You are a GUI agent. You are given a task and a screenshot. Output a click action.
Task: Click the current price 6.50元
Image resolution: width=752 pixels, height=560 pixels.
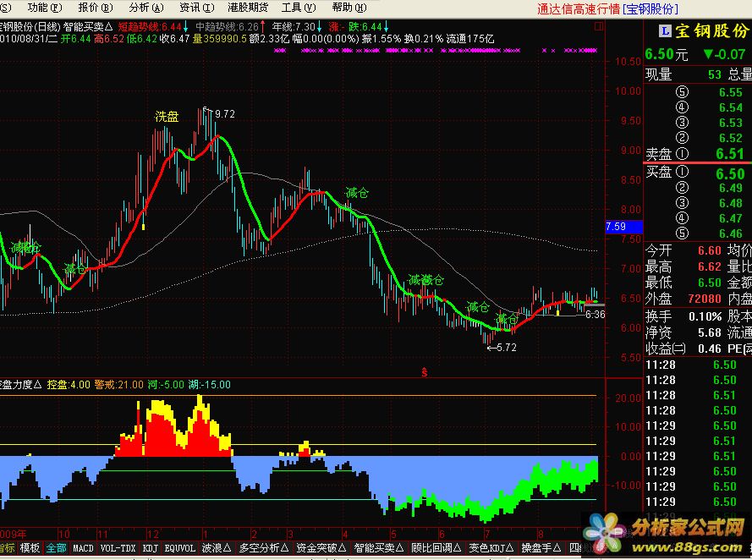pos(667,54)
